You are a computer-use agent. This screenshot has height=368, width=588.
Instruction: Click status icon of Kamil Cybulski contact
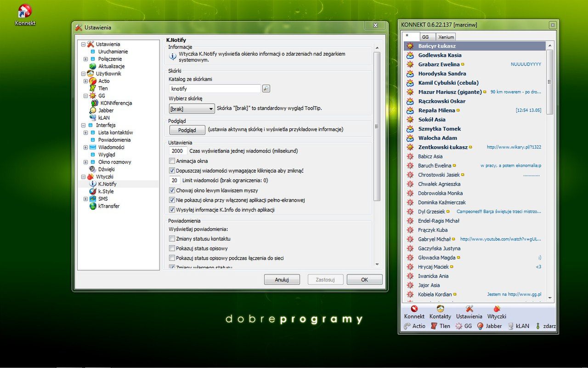(x=410, y=83)
